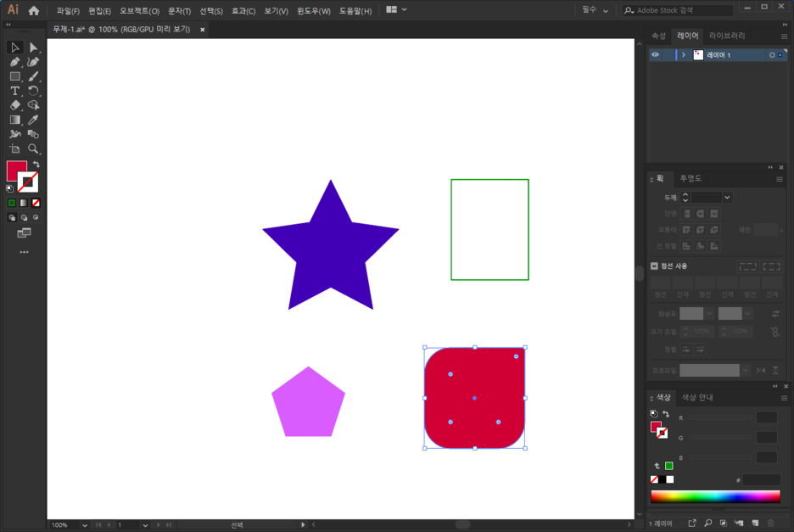Open Color panel options menu

tap(784, 398)
